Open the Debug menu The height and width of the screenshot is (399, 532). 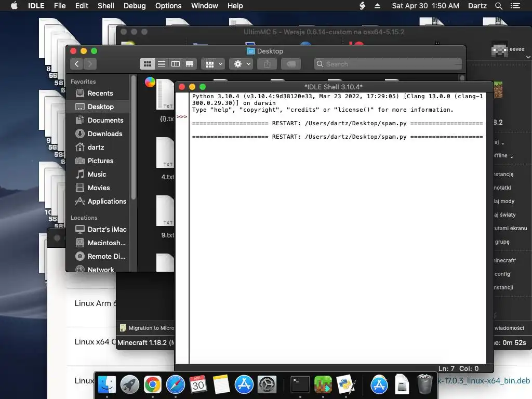click(135, 6)
